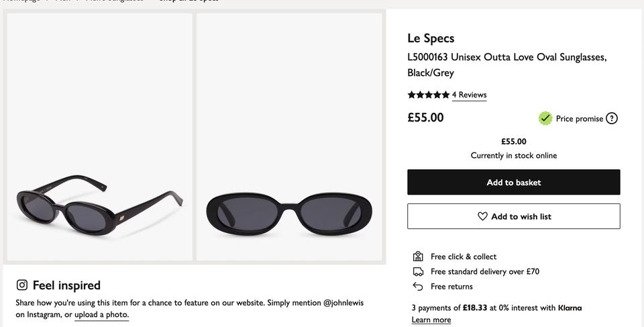644x327 pixels.
Task: Open the 4 Reviews link
Action: pos(469,95)
